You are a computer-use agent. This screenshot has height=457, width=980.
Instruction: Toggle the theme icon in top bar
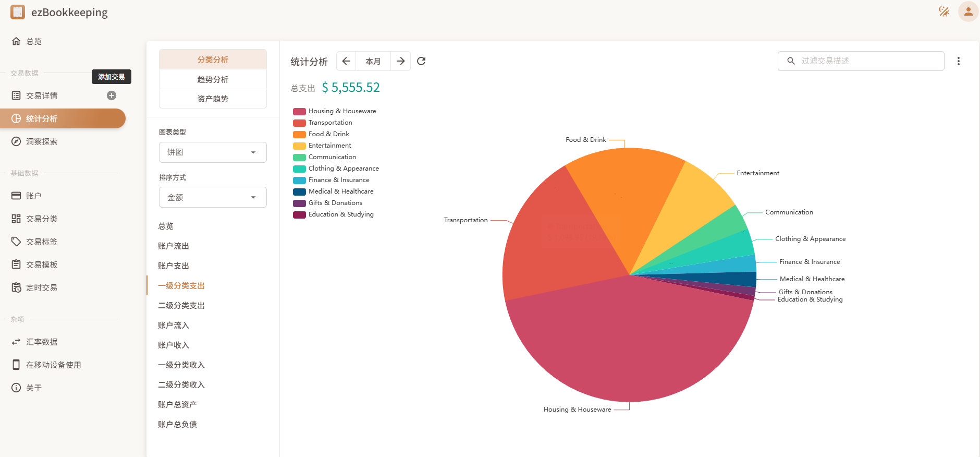[x=944, y=11]
